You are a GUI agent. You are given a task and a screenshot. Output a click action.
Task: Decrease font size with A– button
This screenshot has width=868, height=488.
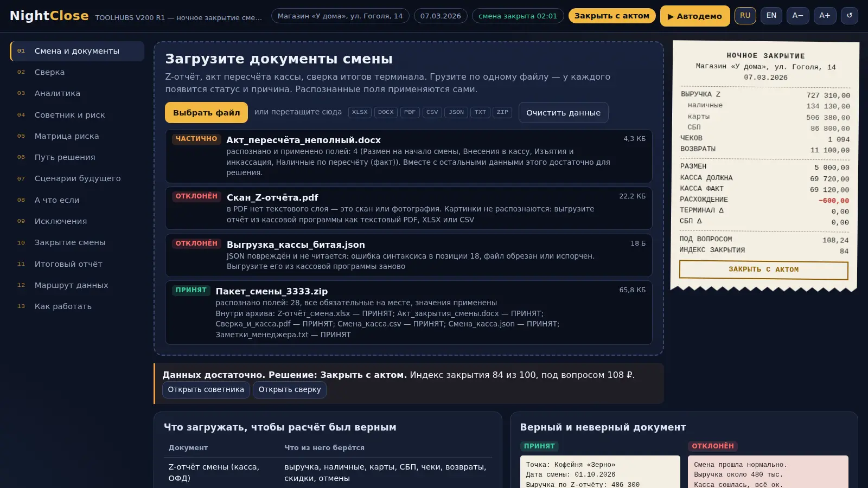coord(797,16)
